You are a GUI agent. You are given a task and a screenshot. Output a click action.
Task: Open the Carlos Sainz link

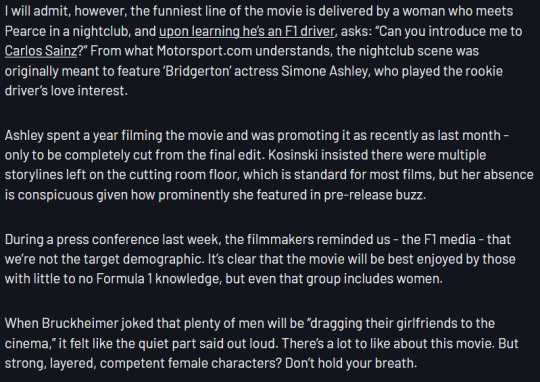[41, 51]
